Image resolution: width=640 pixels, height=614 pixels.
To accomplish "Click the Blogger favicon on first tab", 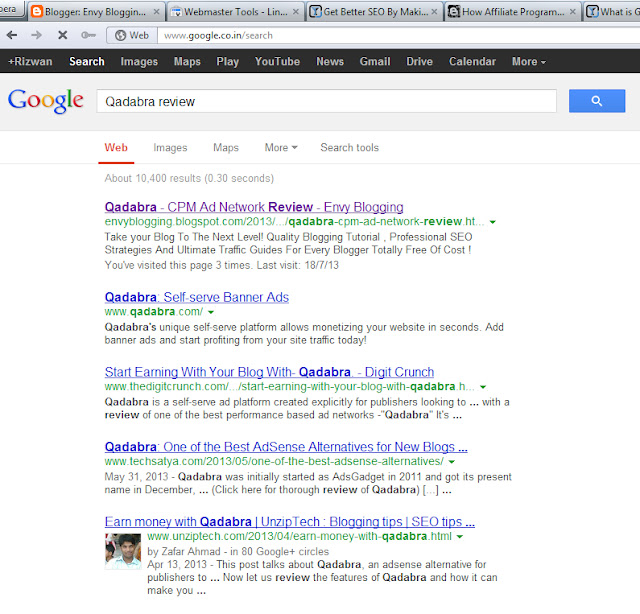I will (37, 11).
